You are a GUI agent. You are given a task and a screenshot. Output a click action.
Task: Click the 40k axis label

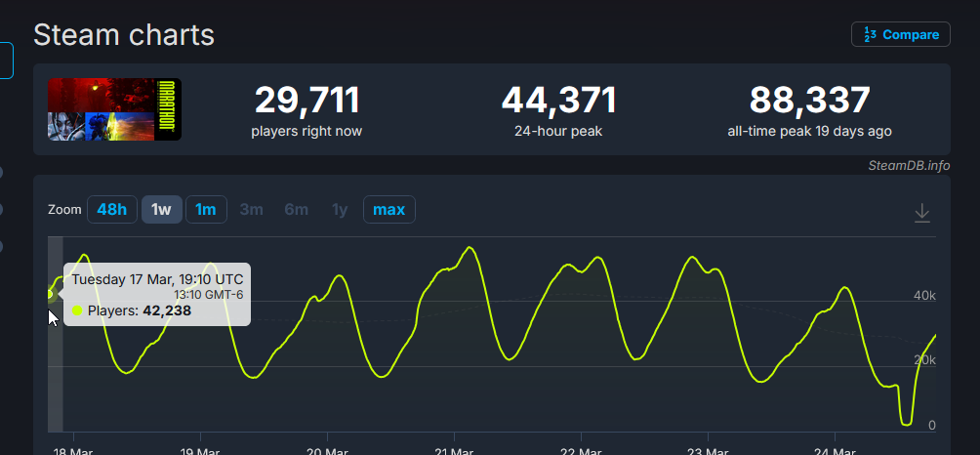pos(924,296)
